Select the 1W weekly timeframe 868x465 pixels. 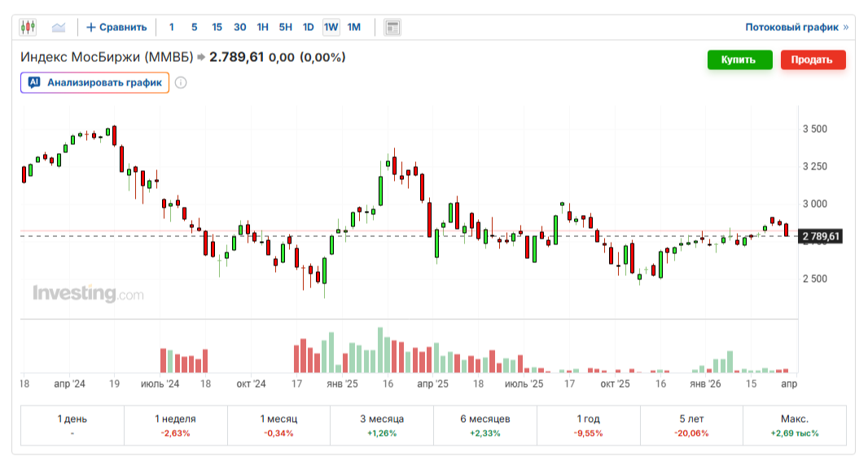[x=331, y=27]
